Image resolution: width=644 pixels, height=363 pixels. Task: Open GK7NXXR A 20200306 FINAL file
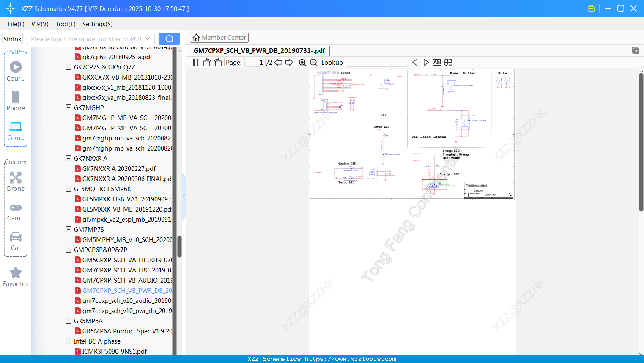[127, 179]
